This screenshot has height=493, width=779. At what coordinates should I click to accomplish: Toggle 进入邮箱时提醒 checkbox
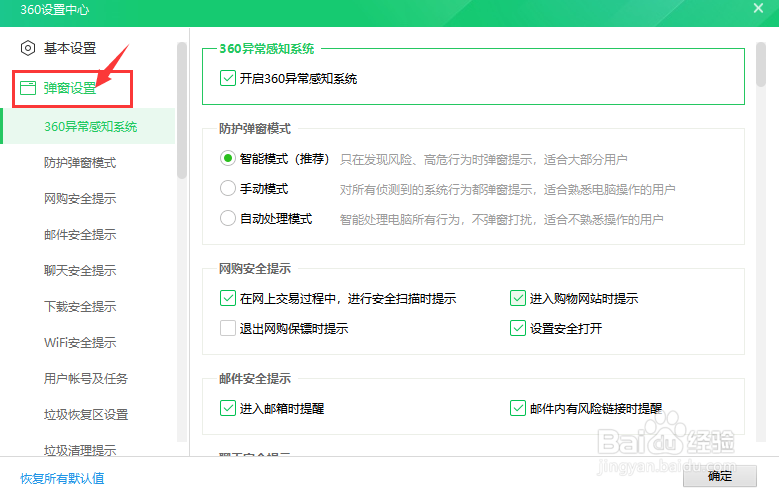(228, 408)
